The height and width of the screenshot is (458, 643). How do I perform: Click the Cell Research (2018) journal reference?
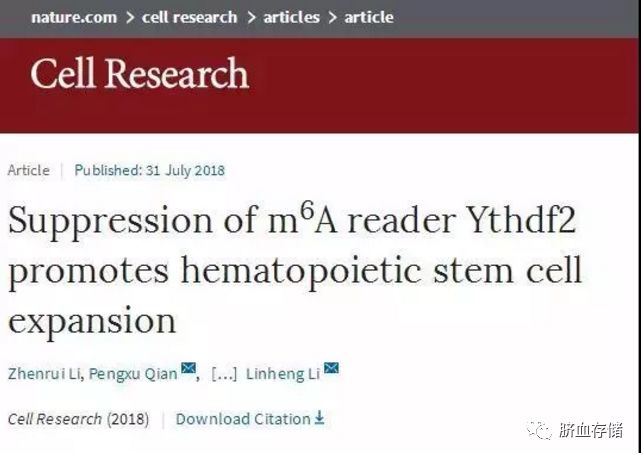[x=79, y=419]
